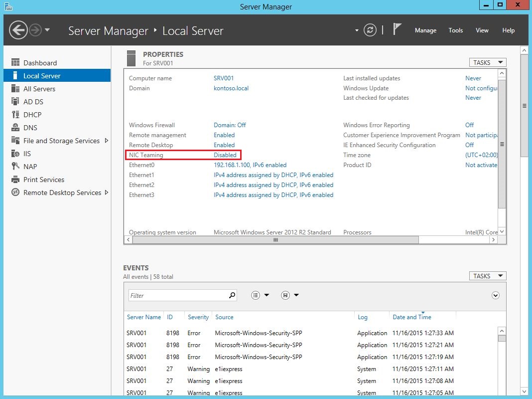The height and width of the screenshot is (399, 532).
Task: Sort events by Date and Time column
Action: [x=412, y=317]
